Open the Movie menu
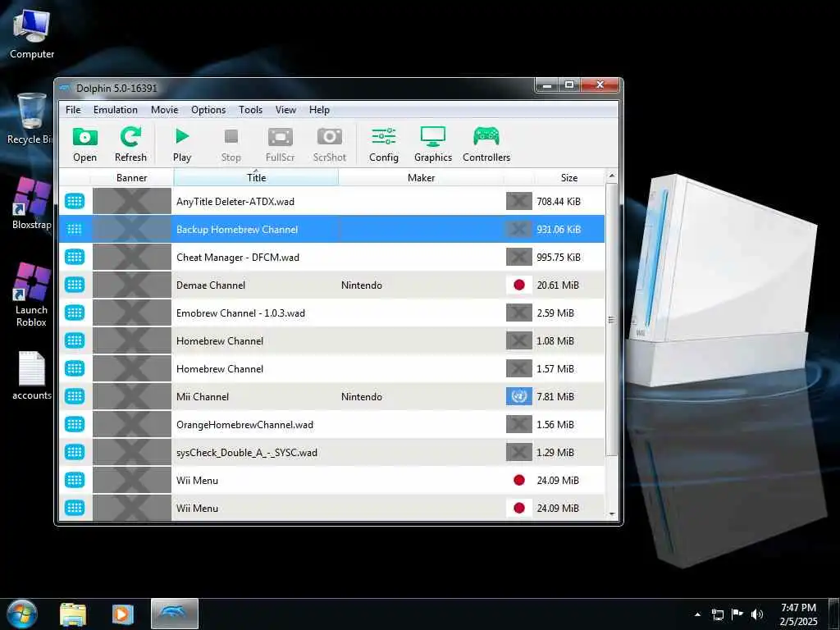 164,110
